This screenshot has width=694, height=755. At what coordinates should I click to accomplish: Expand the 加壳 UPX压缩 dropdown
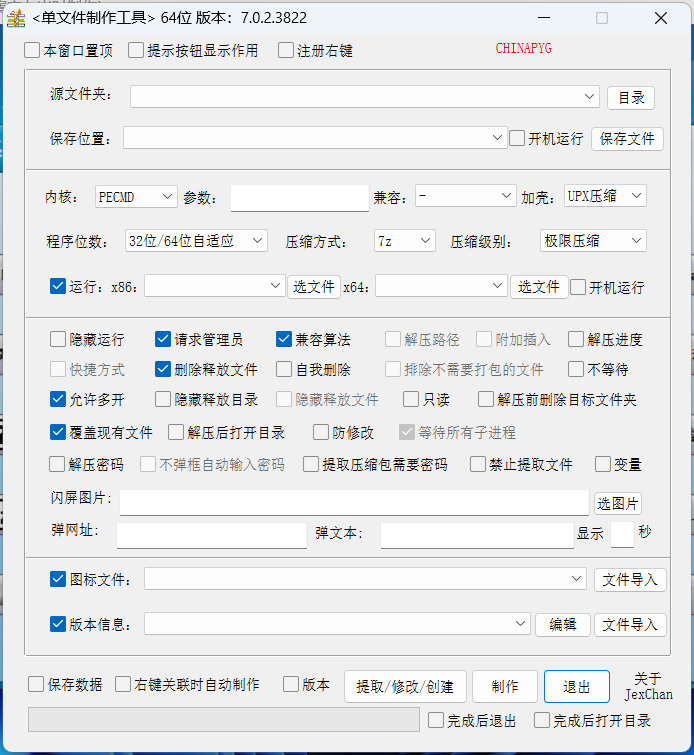605,196
